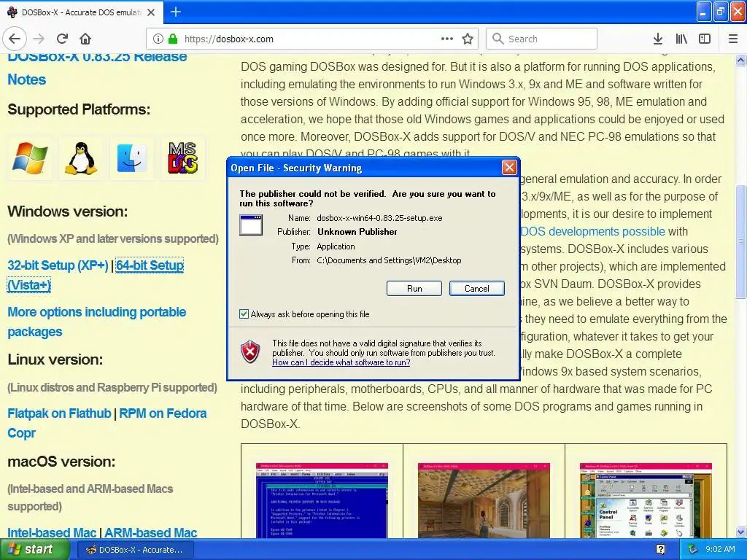Open the ARM-based Mac download link

click(150, 532)
